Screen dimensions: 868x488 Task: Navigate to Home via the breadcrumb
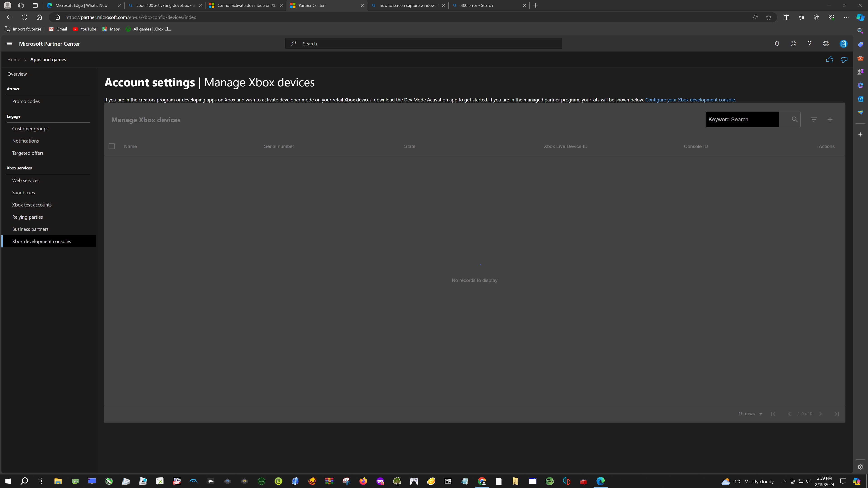14,59
